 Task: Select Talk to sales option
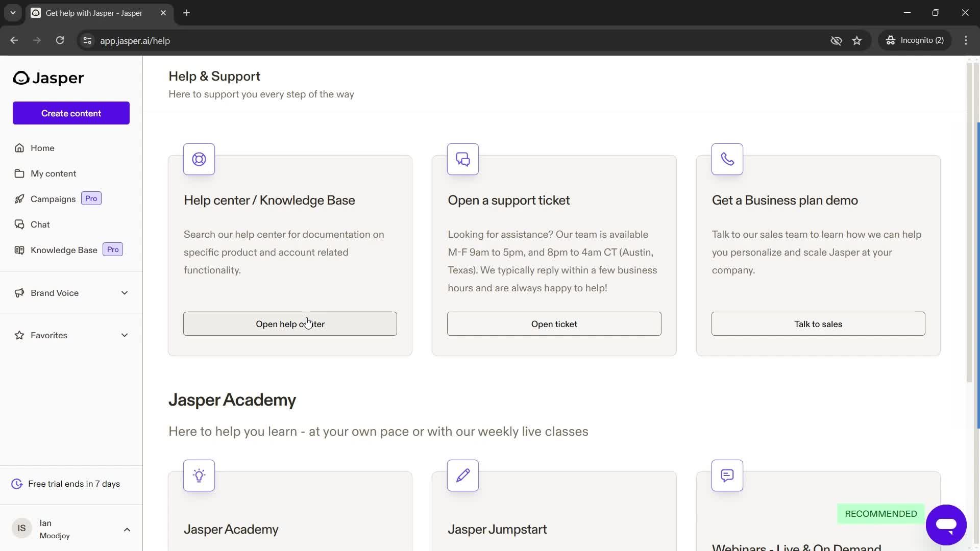[x=819, y=323]
